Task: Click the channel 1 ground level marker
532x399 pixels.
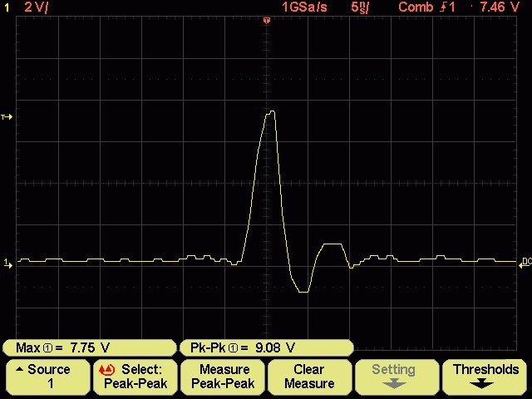Action: (x=7, y=264)
